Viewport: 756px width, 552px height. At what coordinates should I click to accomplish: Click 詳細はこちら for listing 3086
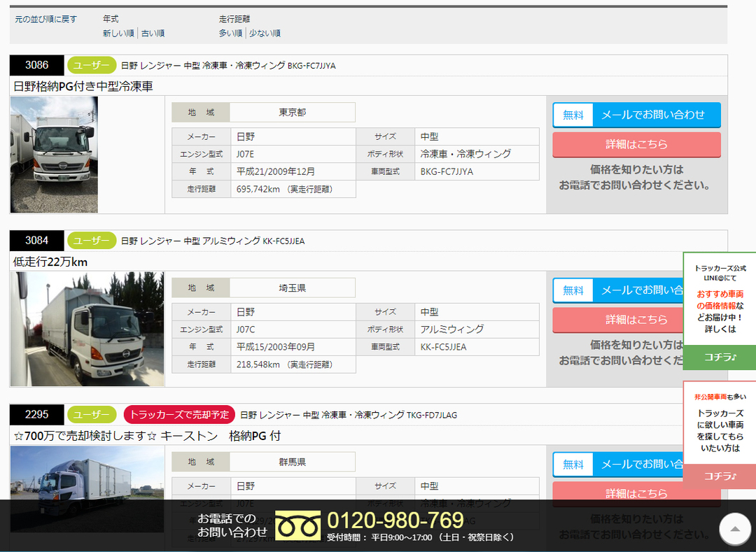636,145
